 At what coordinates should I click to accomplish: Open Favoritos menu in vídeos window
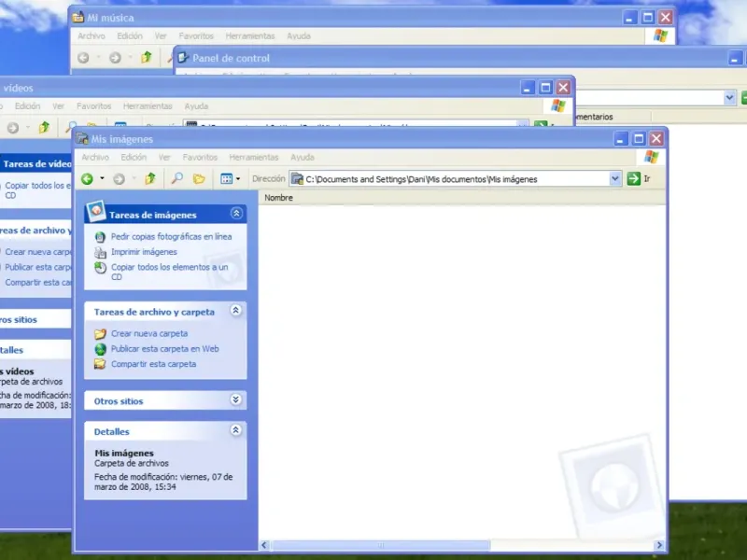(x=94, y=106)
